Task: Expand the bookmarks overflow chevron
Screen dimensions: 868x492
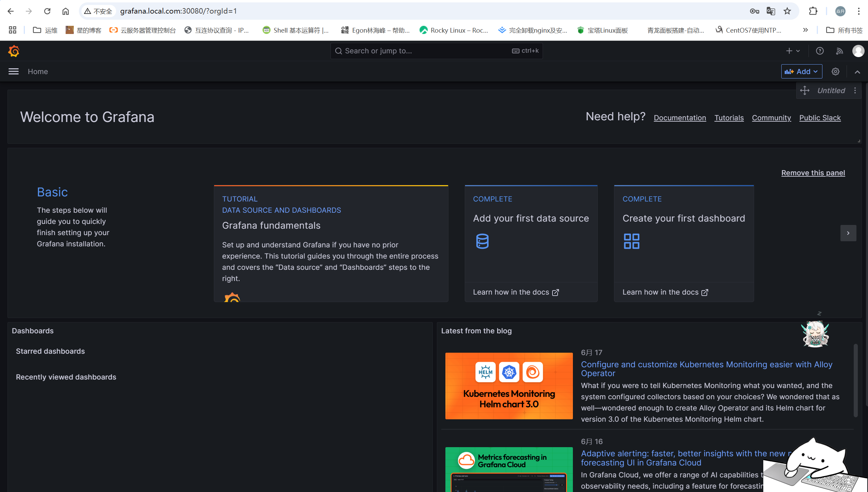Action: (x=805, y=30)
